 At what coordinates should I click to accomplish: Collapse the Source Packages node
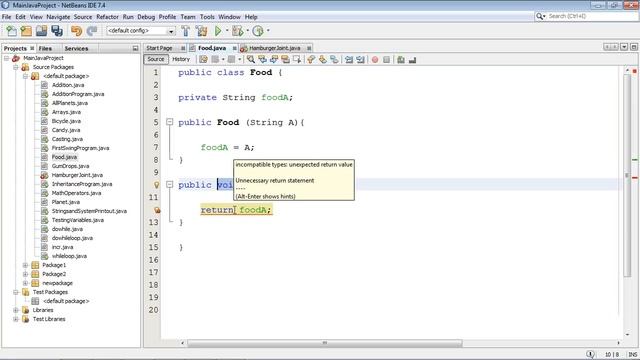(x=16, y=67)
